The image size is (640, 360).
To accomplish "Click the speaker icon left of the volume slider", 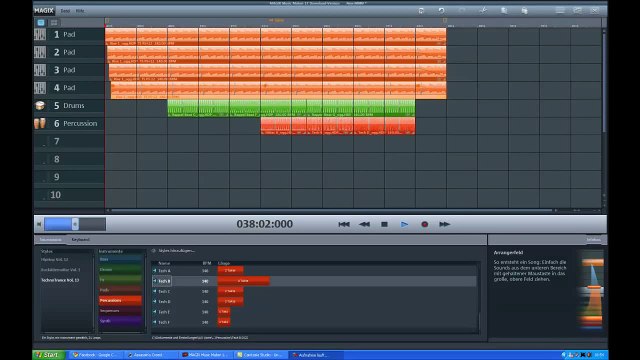I will point(39,224).
